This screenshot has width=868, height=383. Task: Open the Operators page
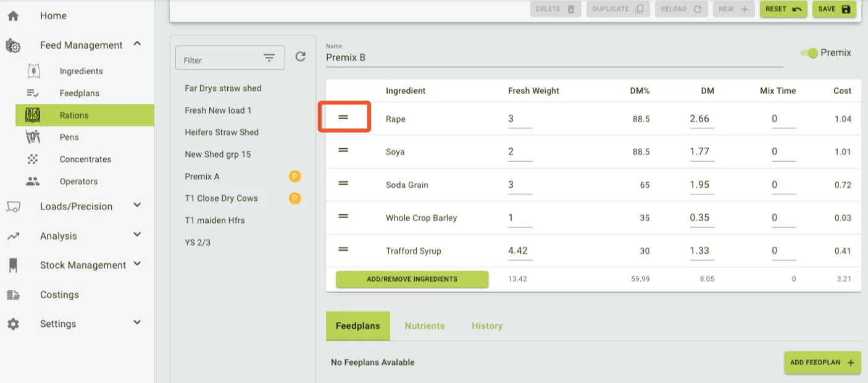[x=78, y=182]
